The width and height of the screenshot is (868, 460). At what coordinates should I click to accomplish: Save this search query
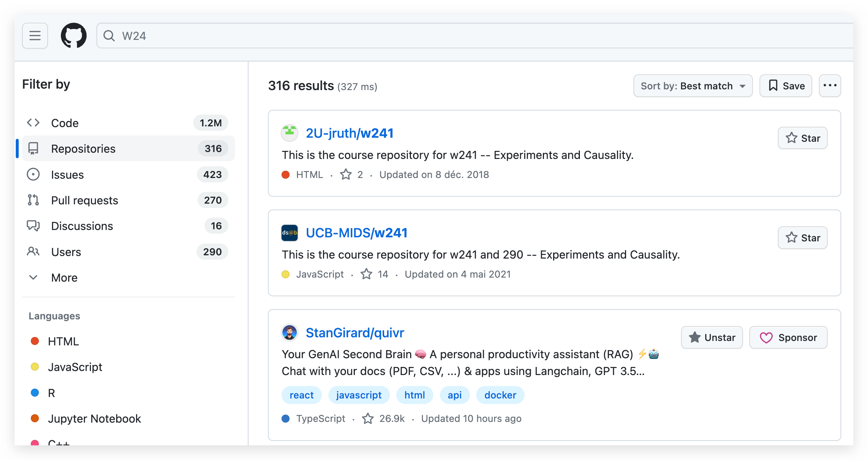[x=786, y=86]
